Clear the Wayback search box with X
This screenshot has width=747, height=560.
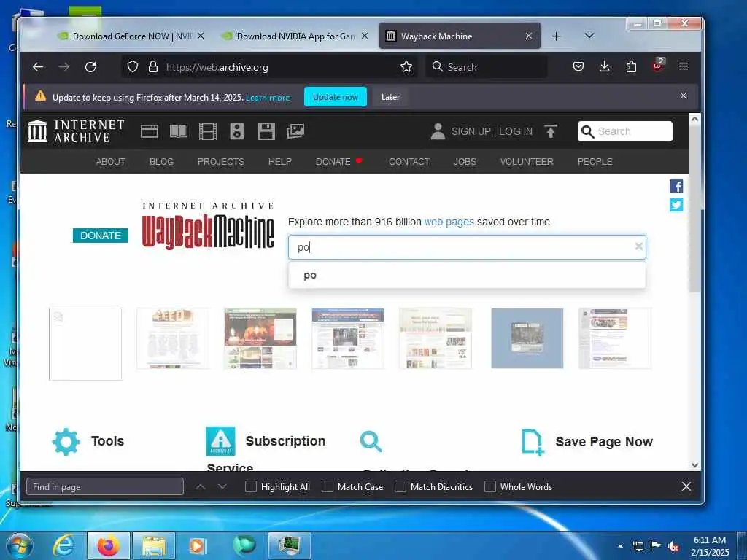(638, 246)
